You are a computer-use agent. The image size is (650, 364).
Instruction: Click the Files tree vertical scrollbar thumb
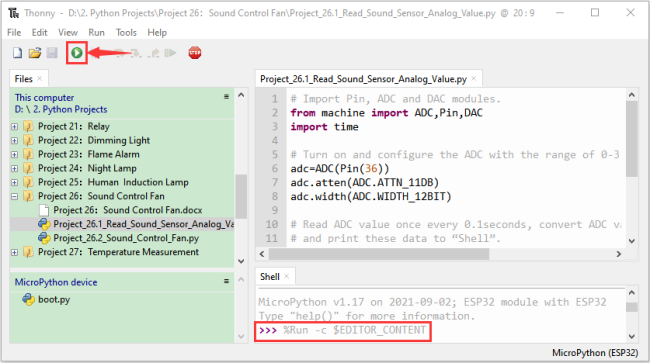[241, 196]
